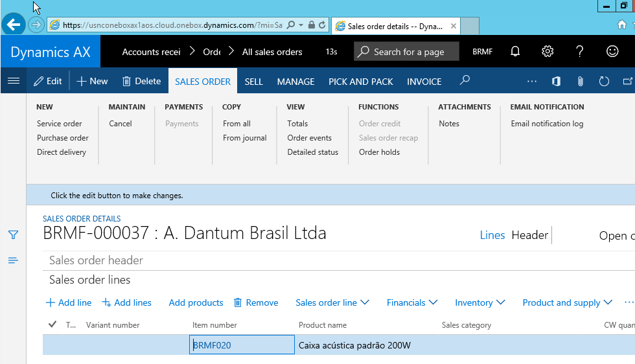Open the browser home icon
635x364 pixels.
(x=621, y=25)
